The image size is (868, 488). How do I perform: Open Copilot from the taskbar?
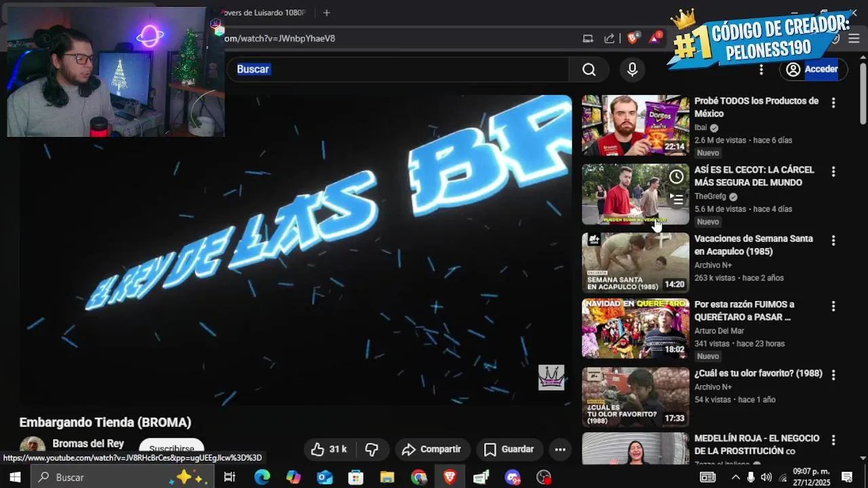[293, 477]
